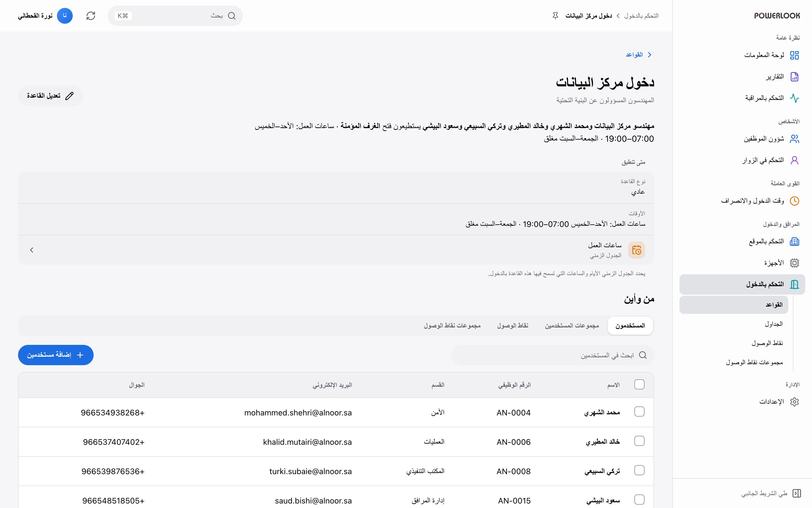Click phone number 966548518505+
This screenshot has width=812, height=508.
113,501
